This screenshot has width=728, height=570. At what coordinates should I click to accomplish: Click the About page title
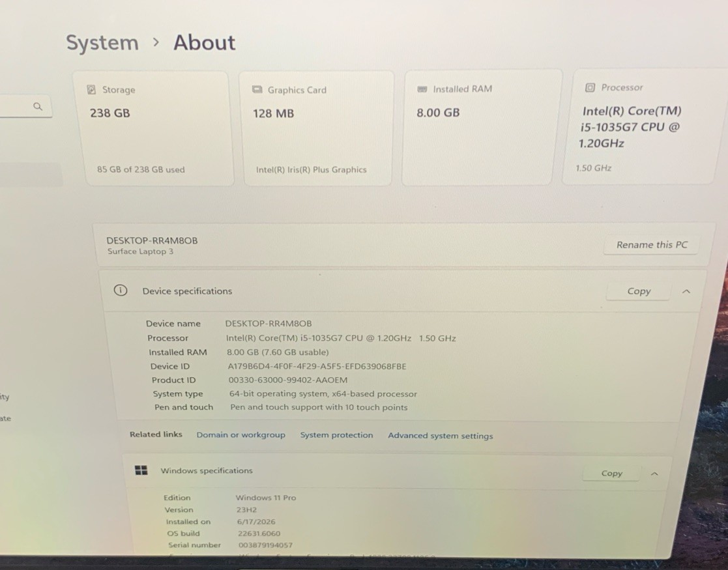[204, 43]
